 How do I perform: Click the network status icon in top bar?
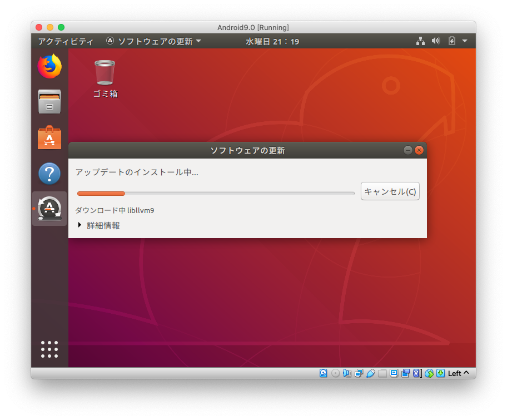tap(420, 41)
